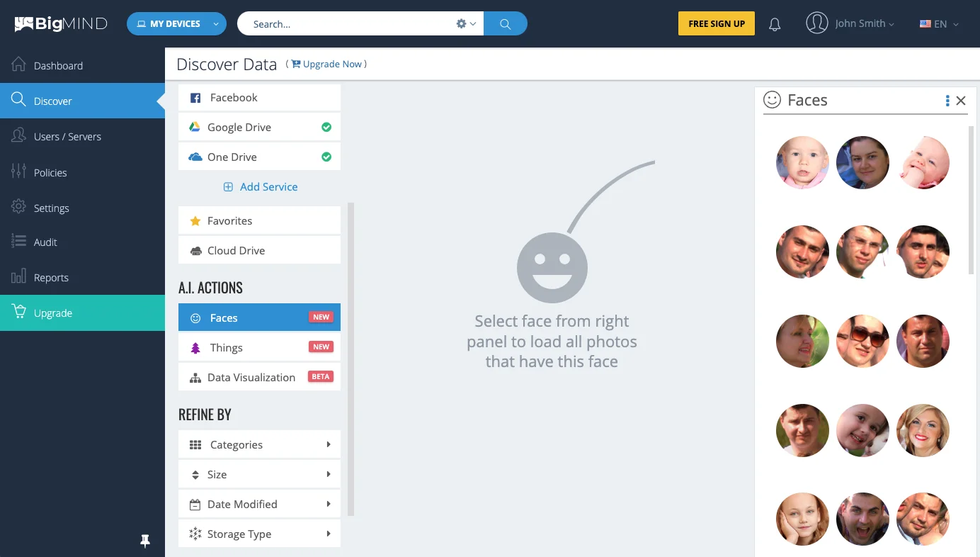
Task: Go to Dashboard in sidebar
Action: pos(82,65)
